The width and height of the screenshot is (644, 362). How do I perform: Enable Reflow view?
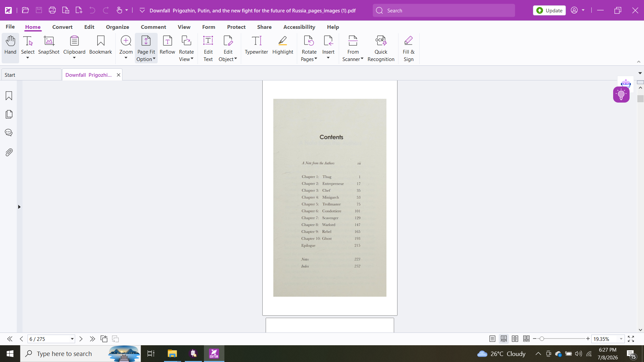pyautogui.click(x=167, y=45)
